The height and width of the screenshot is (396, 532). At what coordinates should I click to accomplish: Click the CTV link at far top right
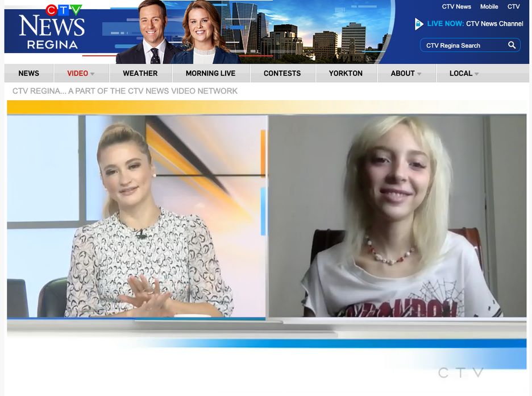(513, 6)
